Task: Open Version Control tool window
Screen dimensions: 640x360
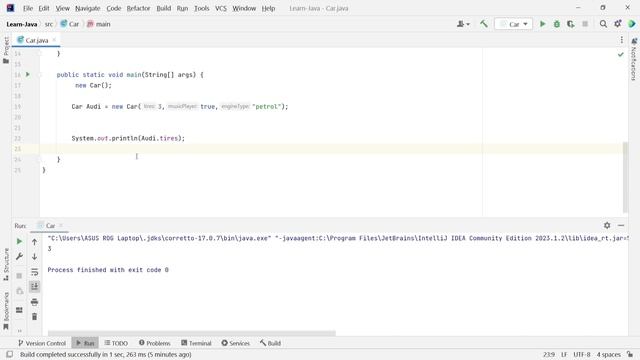Action: [42, 343]
